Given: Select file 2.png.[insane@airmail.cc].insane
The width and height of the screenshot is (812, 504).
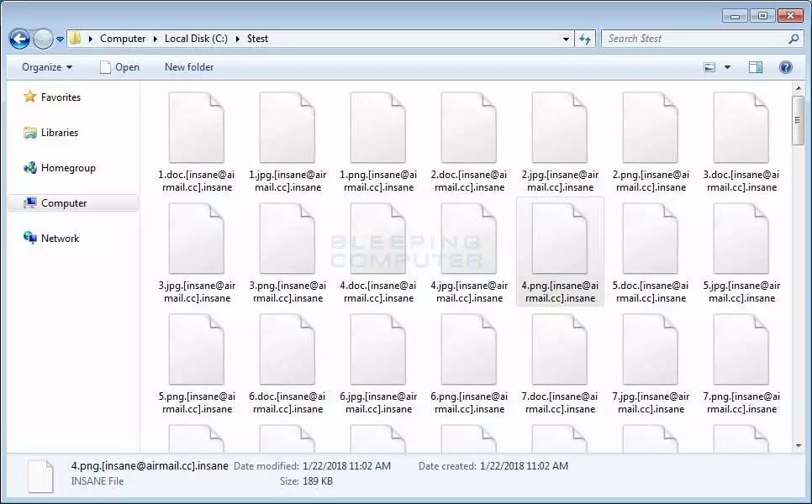Looking at the screenshot, I should [x=651, y=141].
